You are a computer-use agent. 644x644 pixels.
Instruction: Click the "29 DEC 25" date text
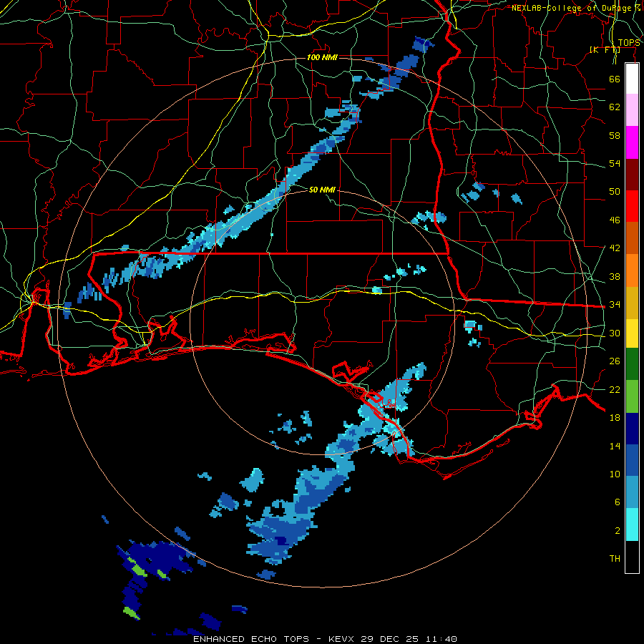point(389,639)
